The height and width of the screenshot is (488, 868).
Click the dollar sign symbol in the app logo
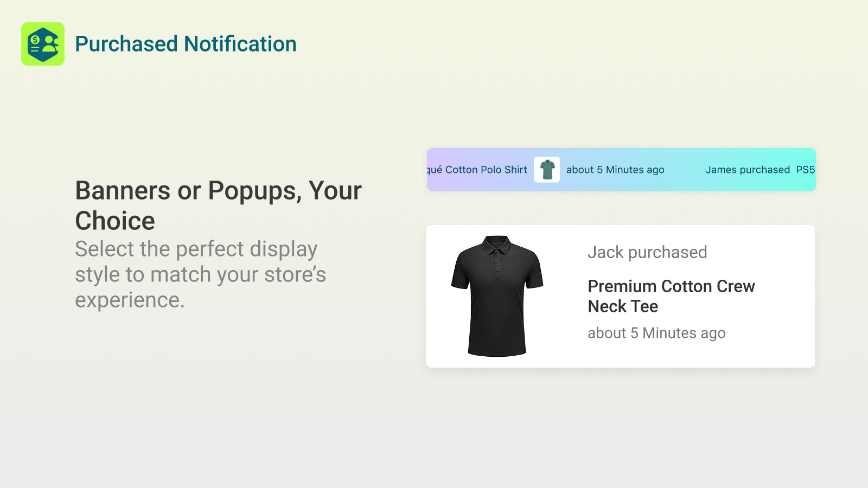tap(35, 40)
